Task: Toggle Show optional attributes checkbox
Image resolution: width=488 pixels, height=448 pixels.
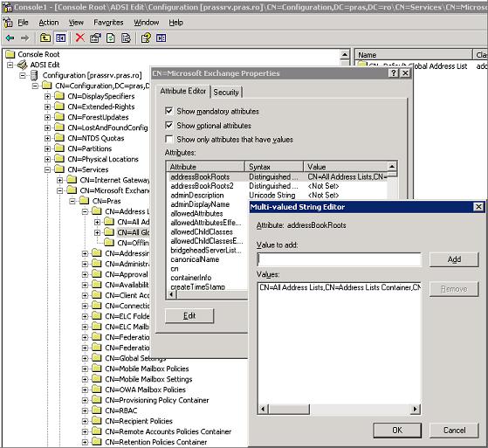Action: pyautogui.click(x=169, y=125)
